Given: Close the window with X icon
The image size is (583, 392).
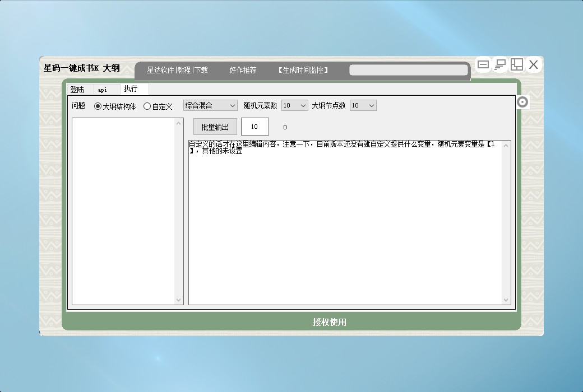Looking at the screenshot, I should tap(534, 65).
